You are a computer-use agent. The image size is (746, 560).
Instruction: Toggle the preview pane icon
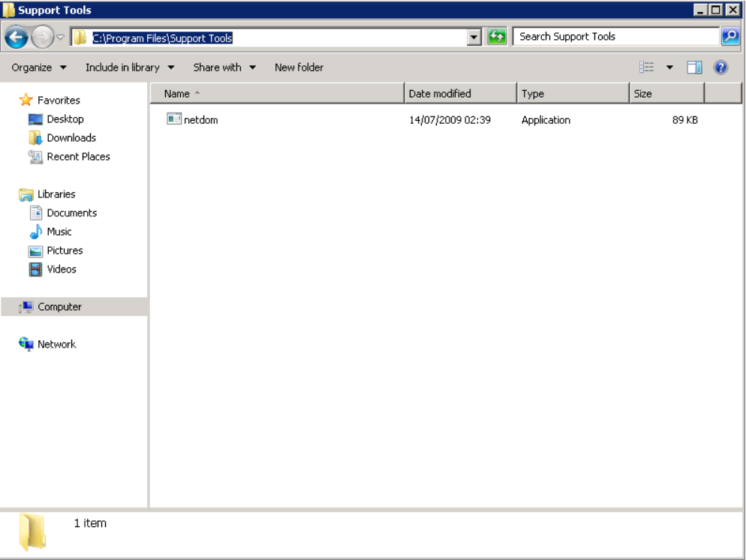(694, 68)
